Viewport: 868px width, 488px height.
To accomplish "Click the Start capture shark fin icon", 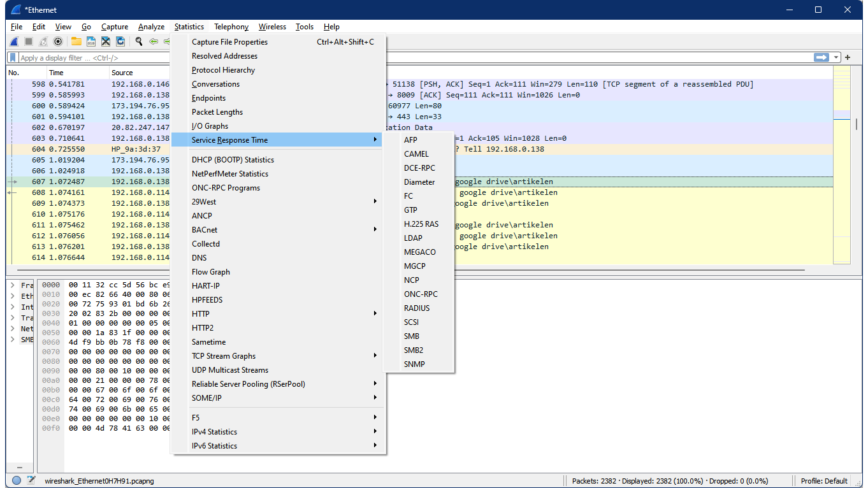I will tap(14, 41).
